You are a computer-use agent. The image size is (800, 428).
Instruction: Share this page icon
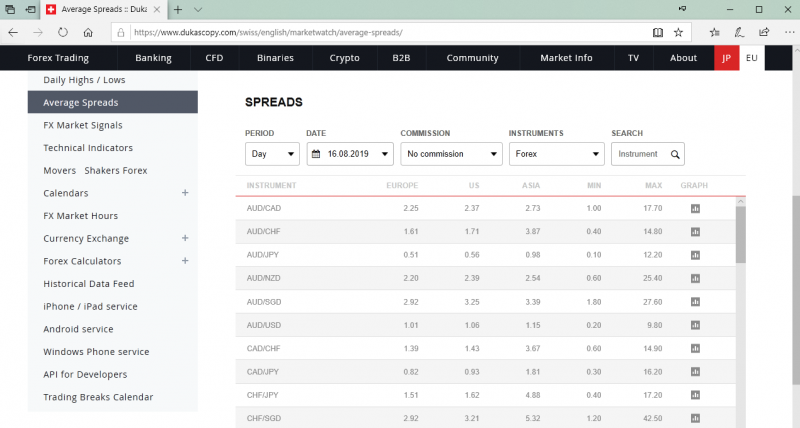[x=764, y=33]
